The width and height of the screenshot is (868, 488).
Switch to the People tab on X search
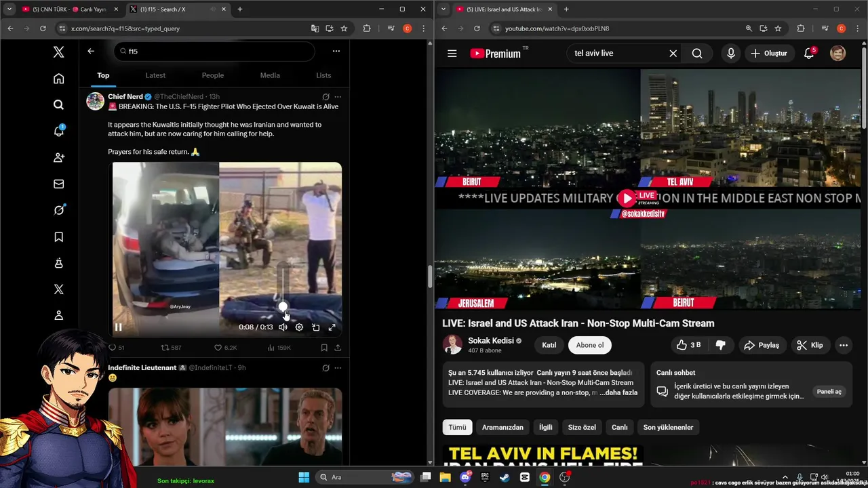(x=213, y=75)
